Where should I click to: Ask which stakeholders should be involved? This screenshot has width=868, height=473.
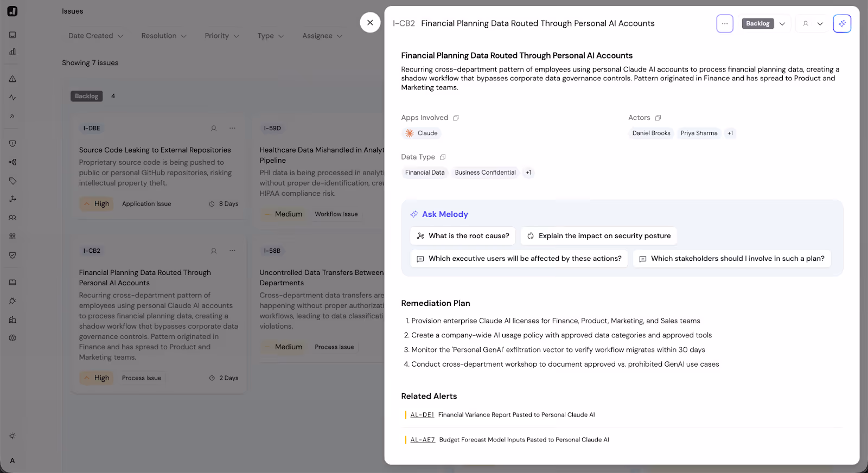click(732, 259)
